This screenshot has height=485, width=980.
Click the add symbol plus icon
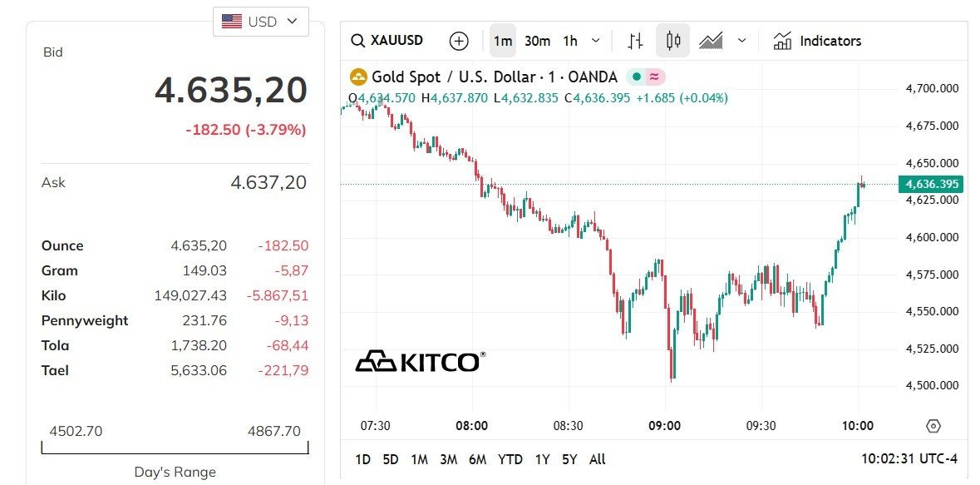(459, 41)
